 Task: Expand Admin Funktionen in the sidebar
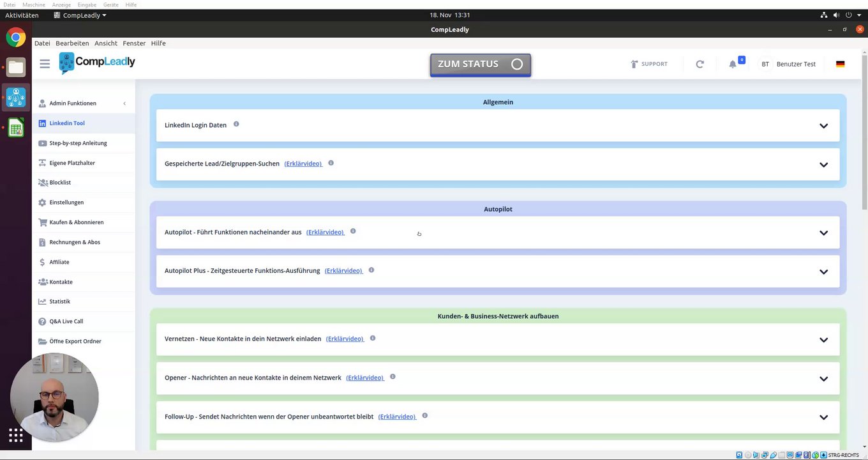coord(84,103)
